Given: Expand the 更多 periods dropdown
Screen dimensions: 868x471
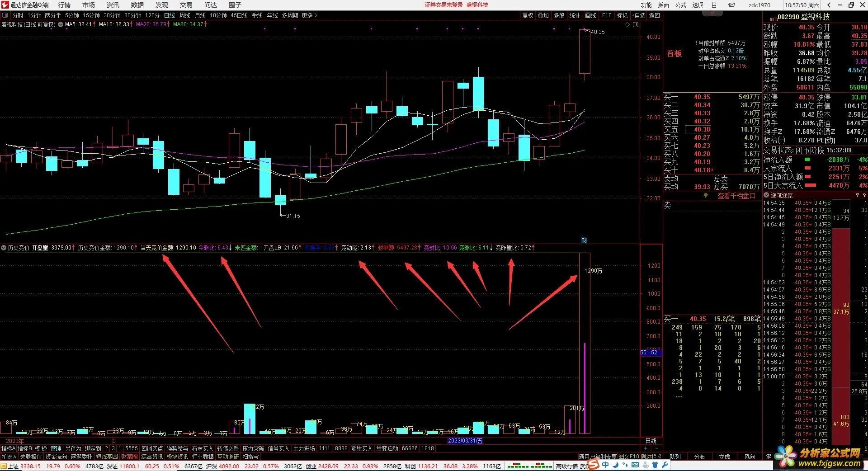Looking at the screenshot, I should [309, 15].
